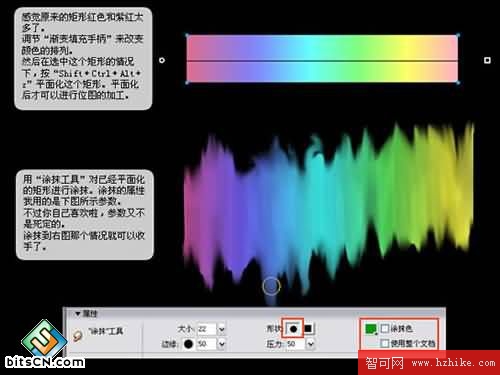Click the Smudge tool icon in Properties

[x=77, y=335]
